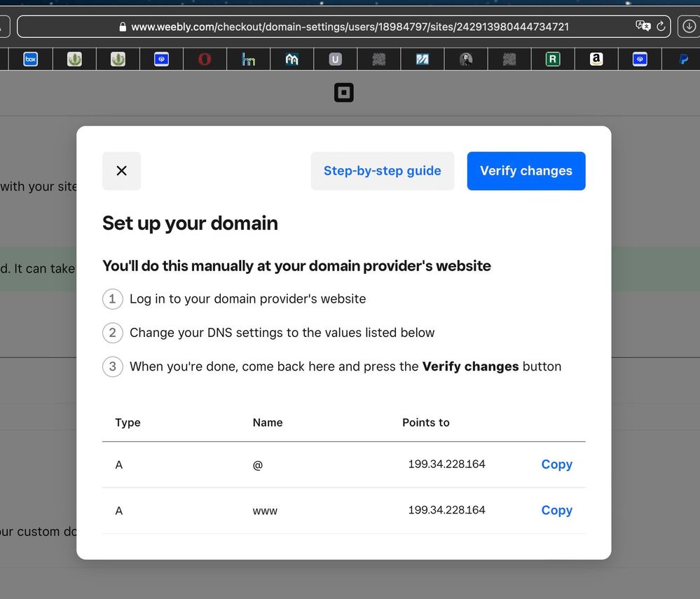
Task: Click the weebly.com address bar URL
Action: (x=350, y=27)
